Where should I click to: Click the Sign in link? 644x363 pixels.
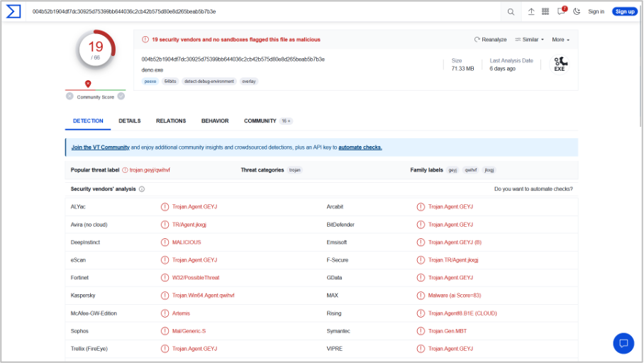tap(596, 11)
